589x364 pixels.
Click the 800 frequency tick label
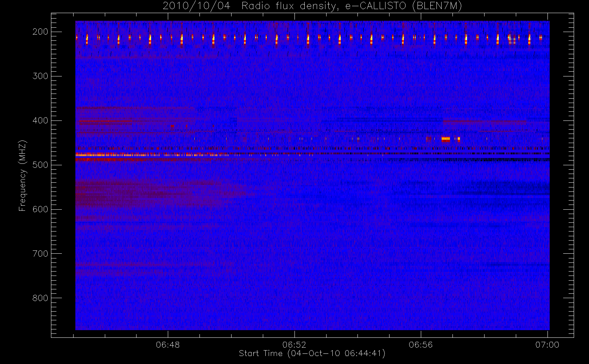pyautogui.click(x=40, y=298)
